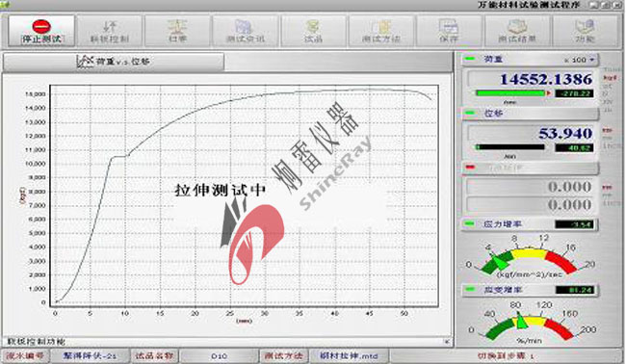Toggle the green indicator beside 应力增率

tap(470, 224)
